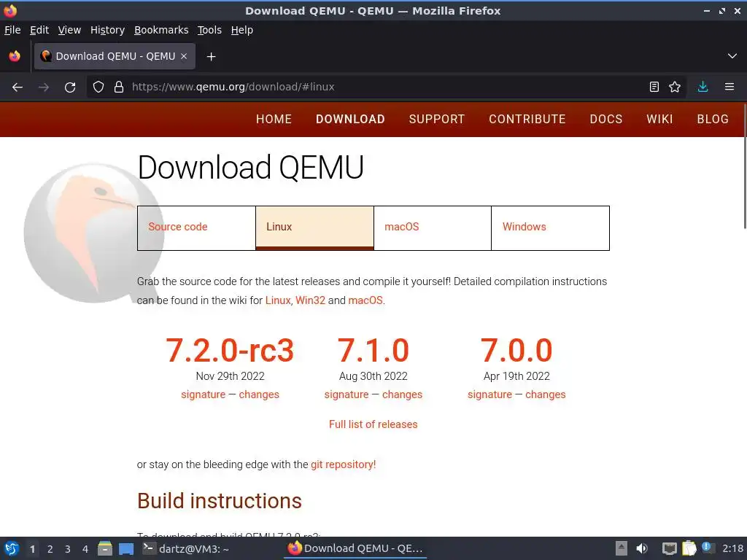Click the forward navigation arrow
Image resolution: width=747 pixels, height=560 pixels.
pos(44,87)
